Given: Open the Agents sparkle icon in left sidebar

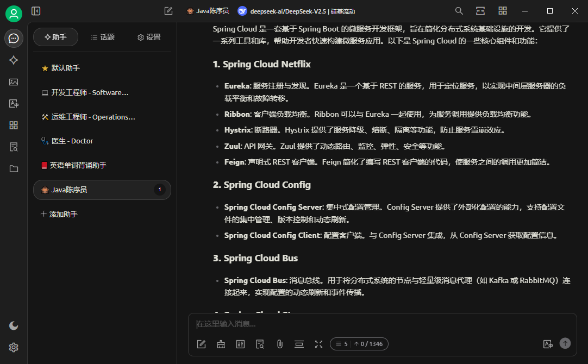Looking at the screenshot, I should pyautogui.click(x=14, y=60).
